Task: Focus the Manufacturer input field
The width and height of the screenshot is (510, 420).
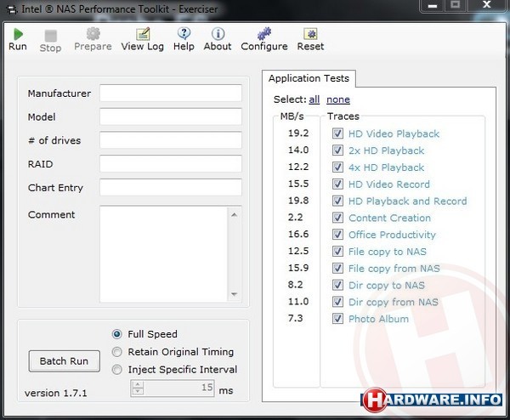Action: point(171,94)
